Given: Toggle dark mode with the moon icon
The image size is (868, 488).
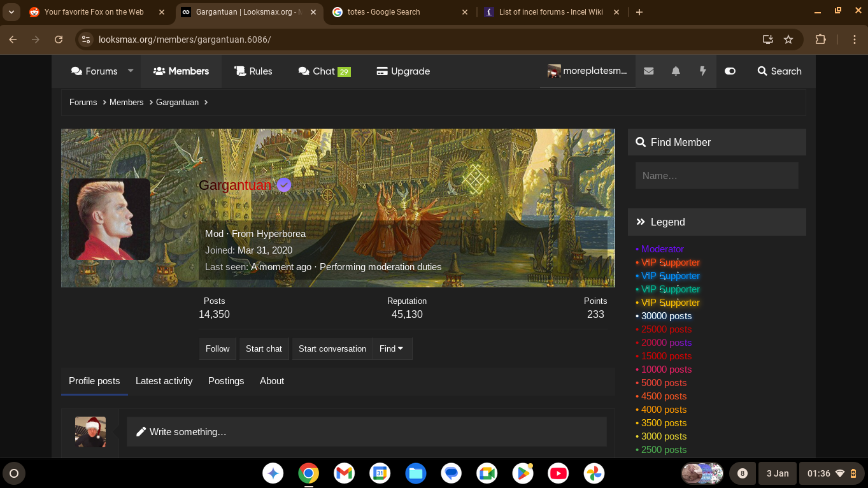Looking at the screenshot, I should click(x=730, y=71).
